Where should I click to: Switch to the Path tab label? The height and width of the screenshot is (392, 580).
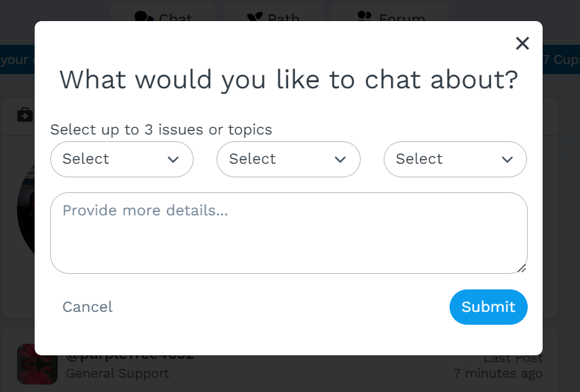[x=283, y=18]
